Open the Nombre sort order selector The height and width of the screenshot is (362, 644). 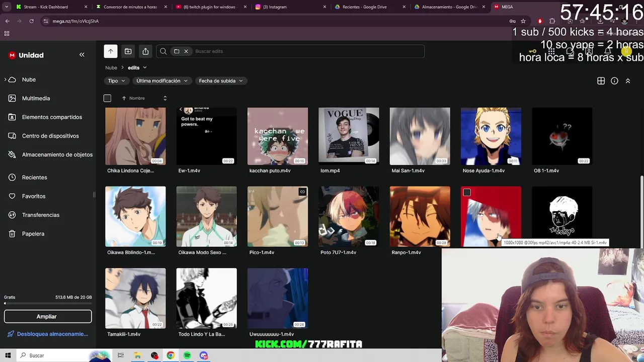pyautogui.click(x=165, y=98)
